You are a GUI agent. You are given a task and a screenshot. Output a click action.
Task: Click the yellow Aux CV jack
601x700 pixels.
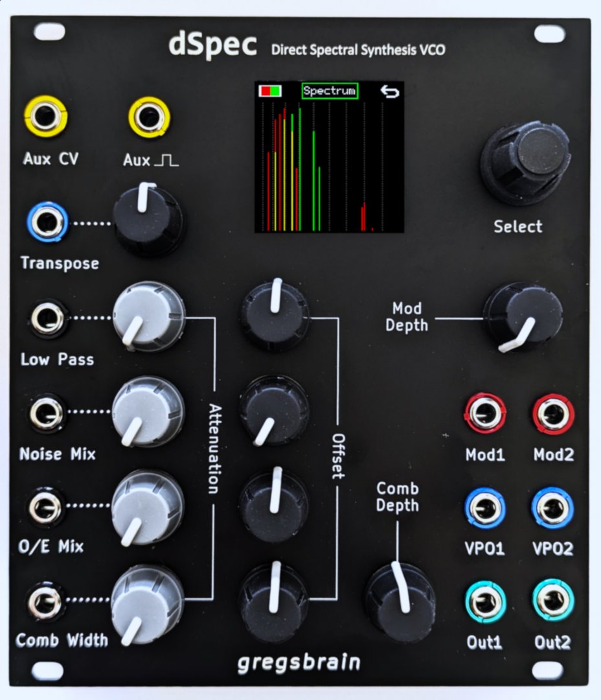coord(44,117)
